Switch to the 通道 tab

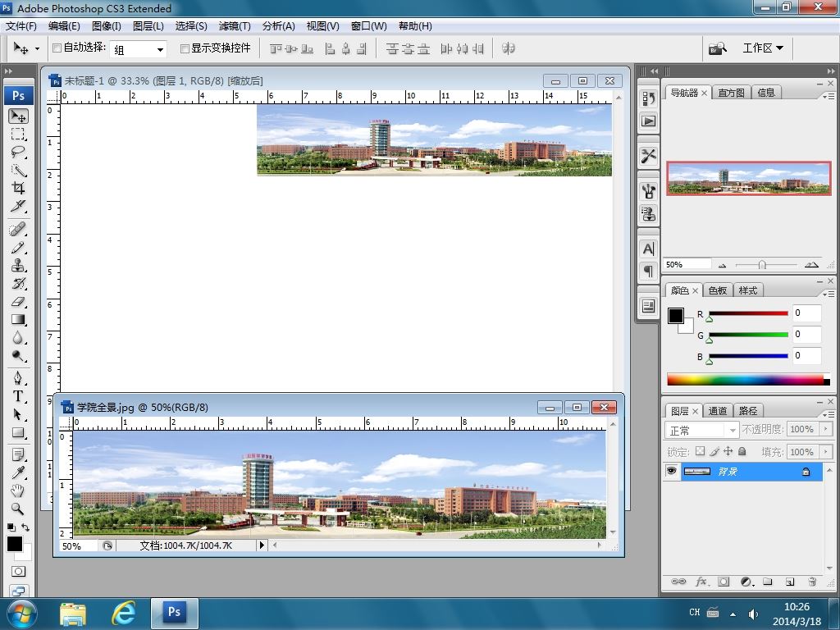point(718,411)
